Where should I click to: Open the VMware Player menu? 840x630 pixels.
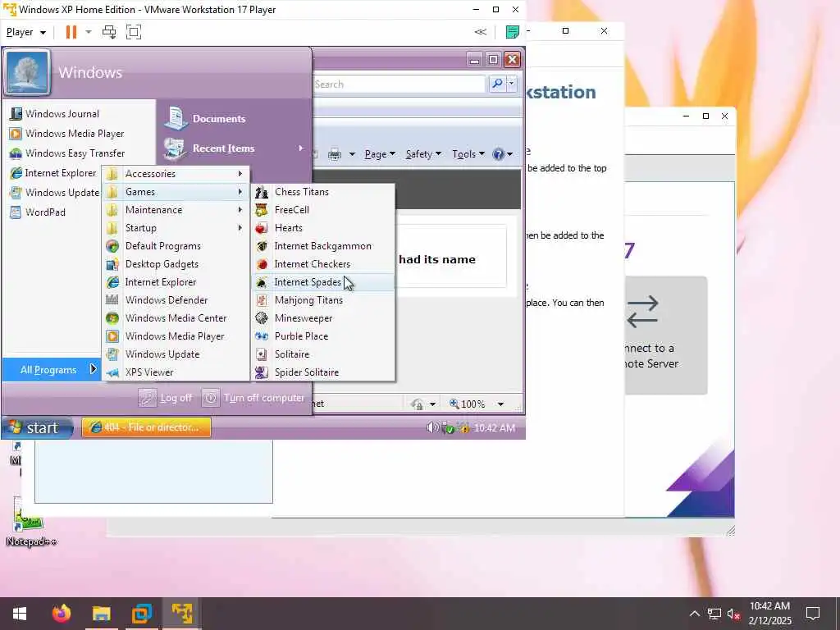pyautogui.click(x=25, y=32)
